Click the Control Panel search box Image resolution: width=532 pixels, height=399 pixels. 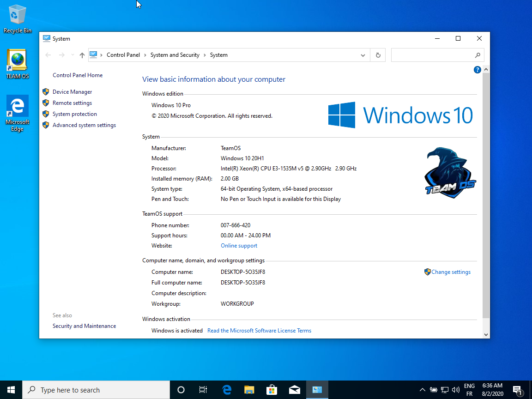[x=437, y=55]
